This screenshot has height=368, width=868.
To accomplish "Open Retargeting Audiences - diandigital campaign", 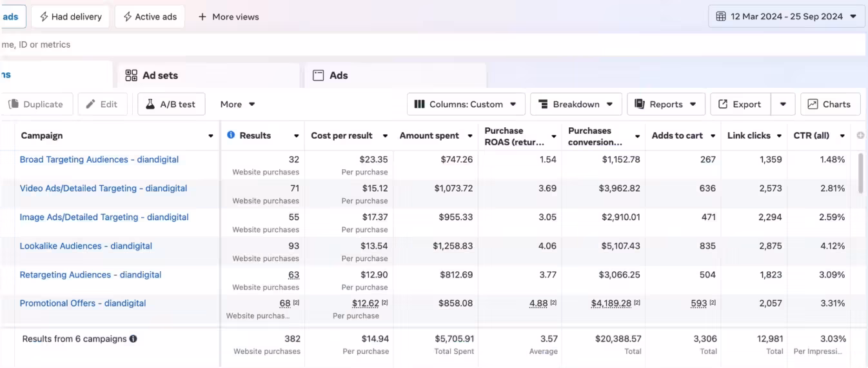I will tap(90, 275).
